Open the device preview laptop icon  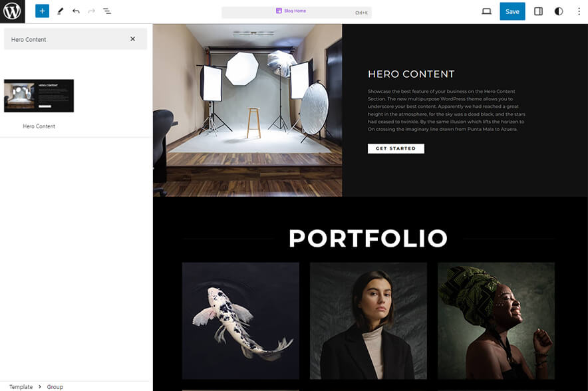pyautogui.click(x=486, y=11)
